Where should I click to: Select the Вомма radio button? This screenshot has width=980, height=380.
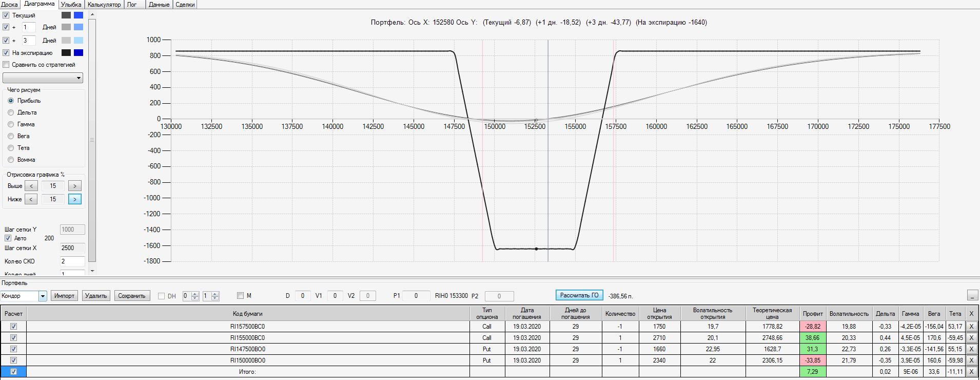(x=11, y=160)
